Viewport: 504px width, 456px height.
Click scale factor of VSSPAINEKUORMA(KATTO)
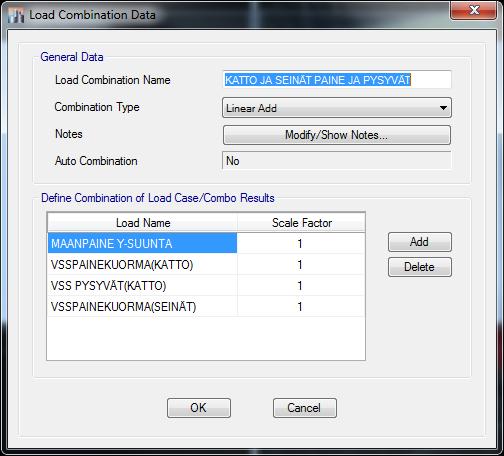pyautogui.click(x=301, y=265)
